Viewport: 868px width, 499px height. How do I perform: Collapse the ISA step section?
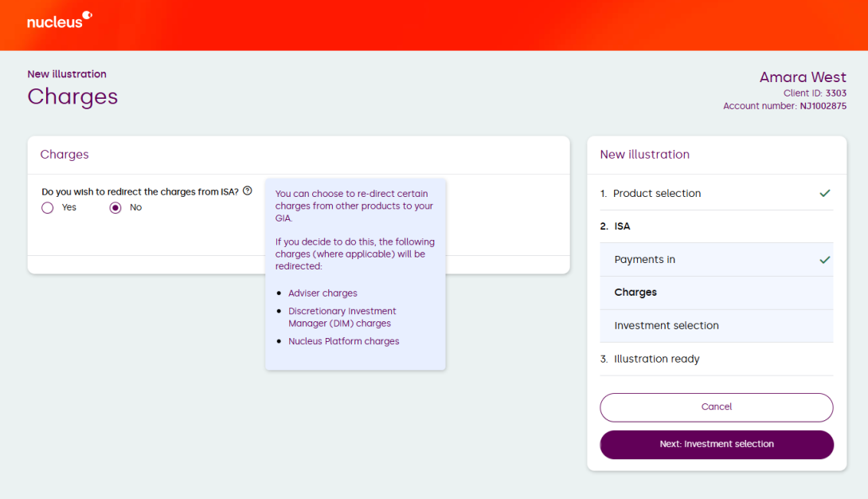click(621, 226)
